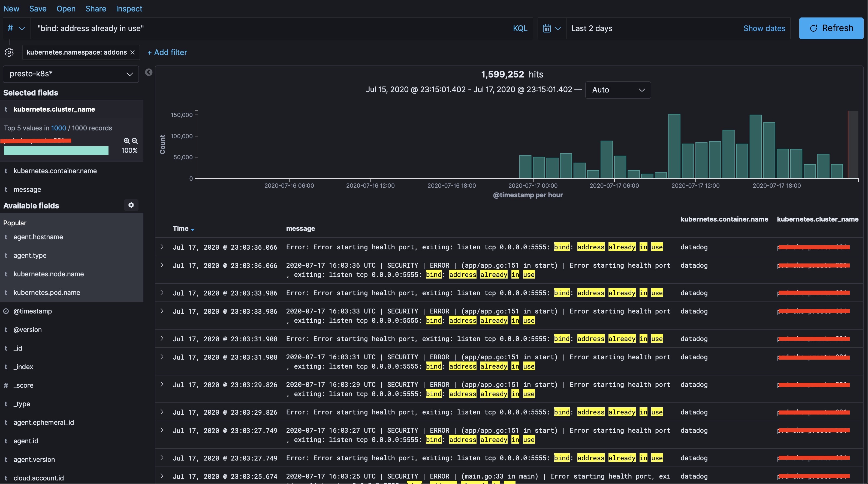Click the query search input field

pos(270,28)
